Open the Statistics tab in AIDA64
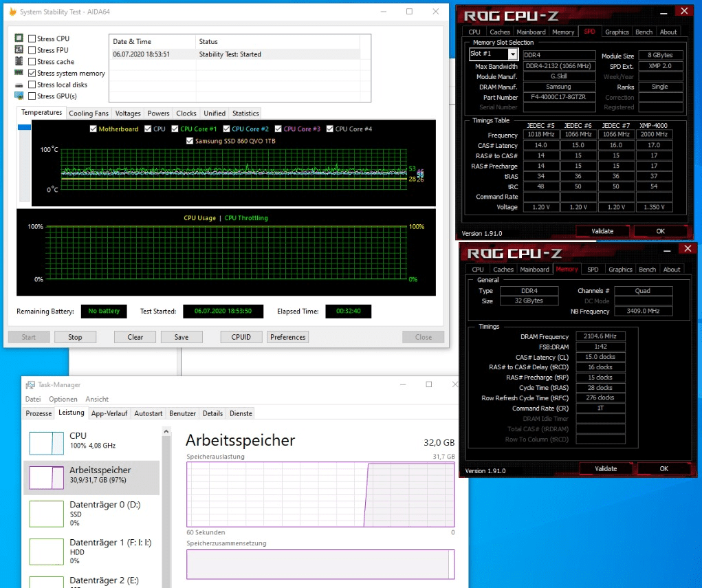 coord(245,113)
